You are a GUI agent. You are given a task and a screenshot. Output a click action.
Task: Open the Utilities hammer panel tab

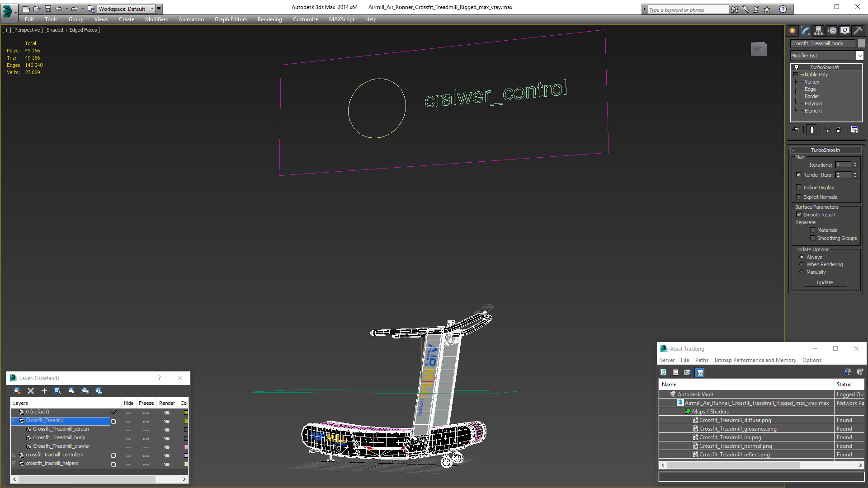click(858, 31)
